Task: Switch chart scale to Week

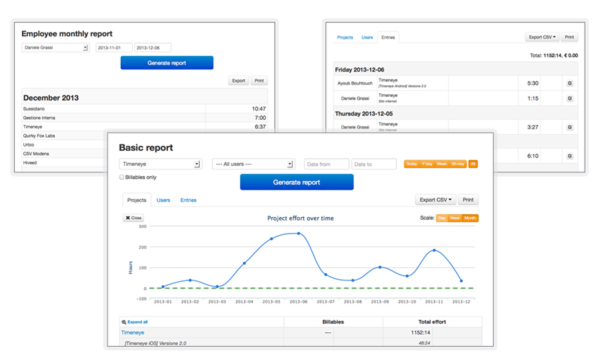Action: tap(455, 218)
